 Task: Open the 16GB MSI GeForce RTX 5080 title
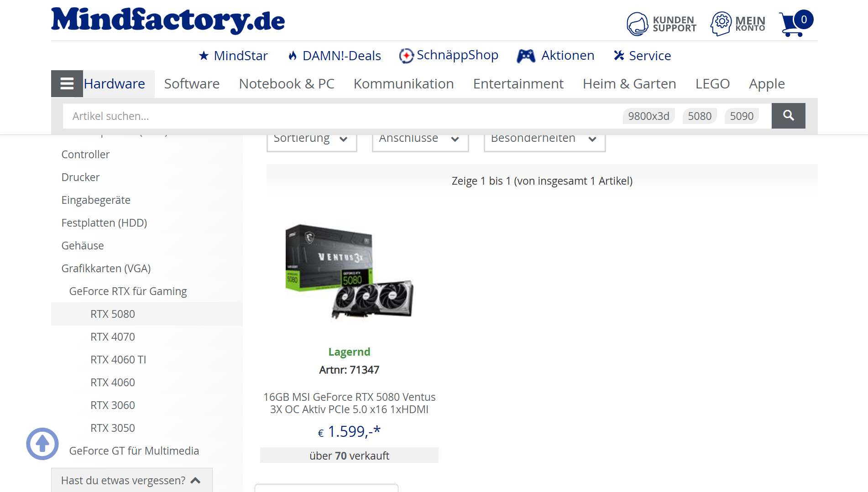(x=349, y=403)
